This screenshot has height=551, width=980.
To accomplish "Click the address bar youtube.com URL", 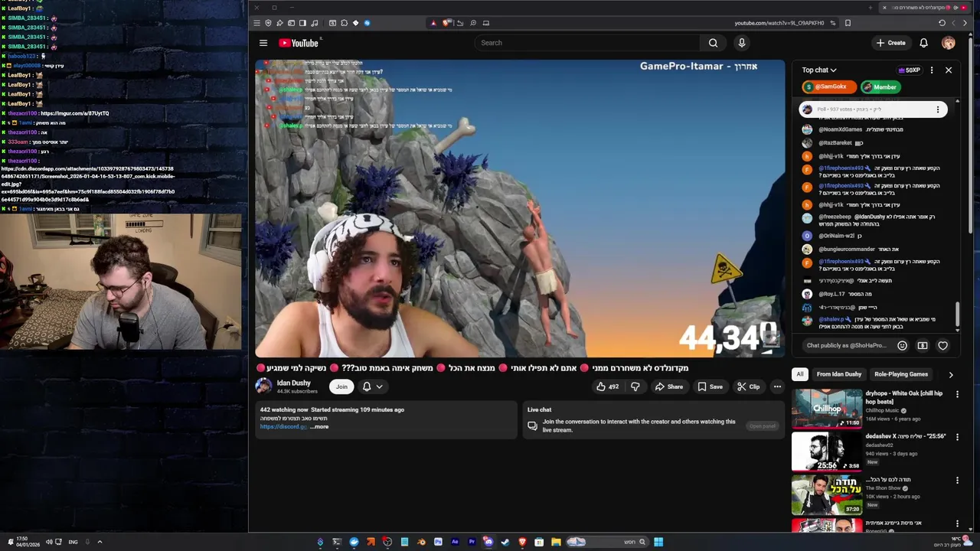I will pos(779,23).
